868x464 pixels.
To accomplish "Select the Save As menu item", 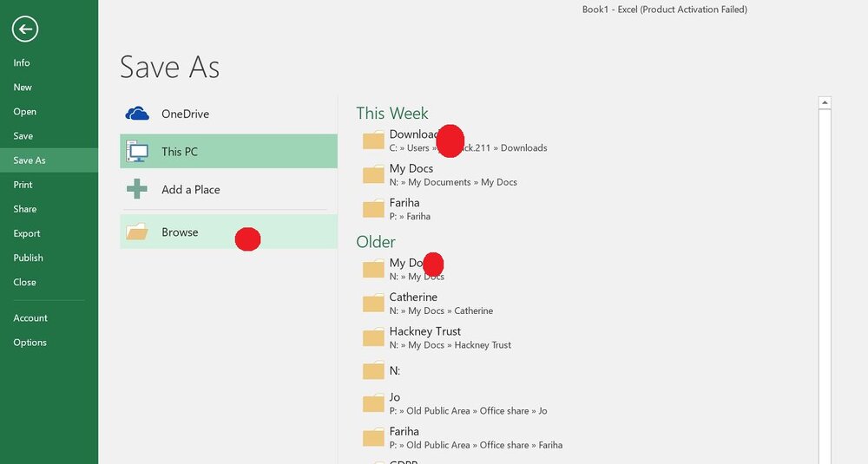I will coord(49,160).
